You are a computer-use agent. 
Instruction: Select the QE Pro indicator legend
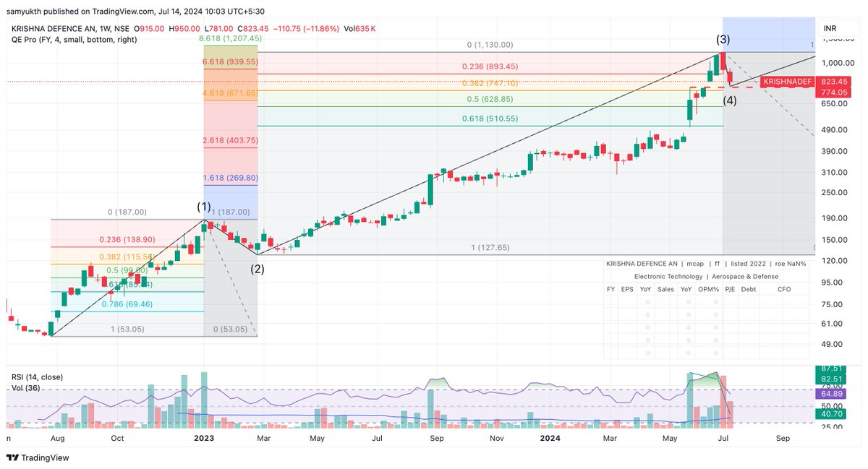(74, 39)
